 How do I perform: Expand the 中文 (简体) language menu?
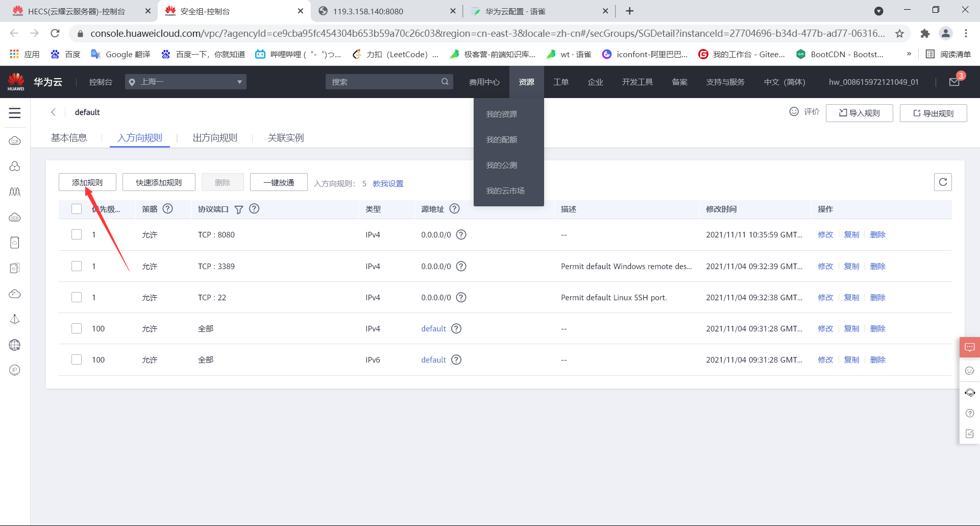[x=785, y=82]
